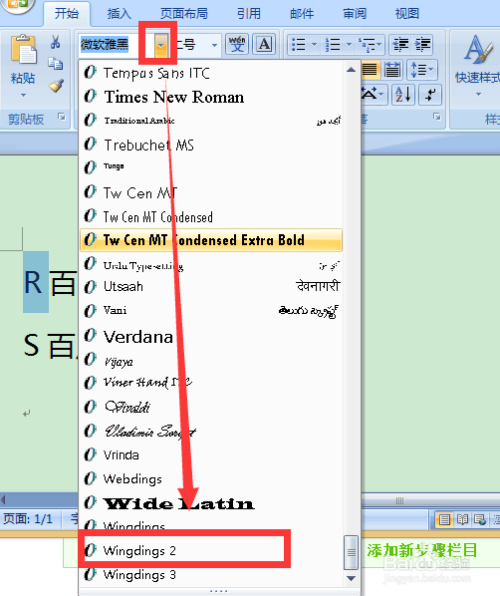500x596 pixels.
Task: Open the 邮件 ribbon tab
Action: (x=302, y=14)
